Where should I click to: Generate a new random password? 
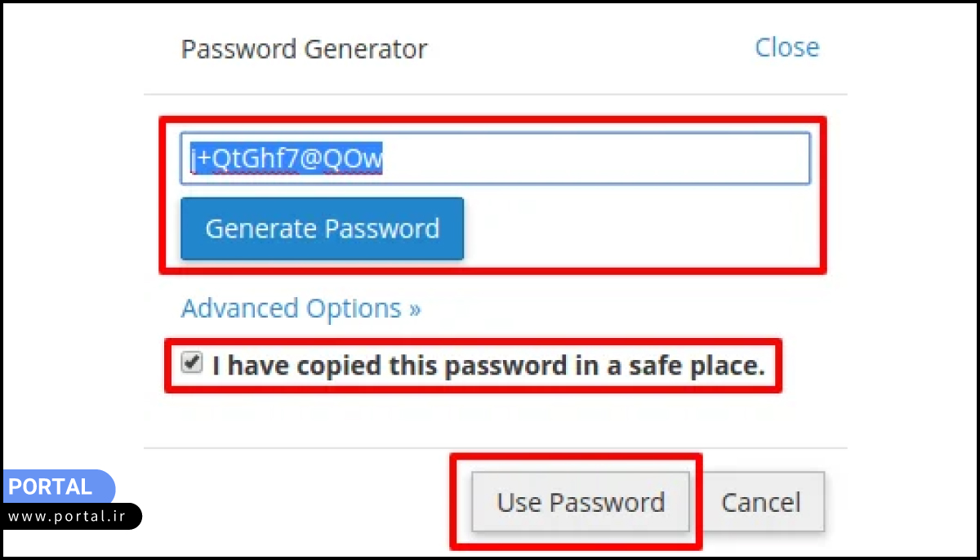point(322,229)
